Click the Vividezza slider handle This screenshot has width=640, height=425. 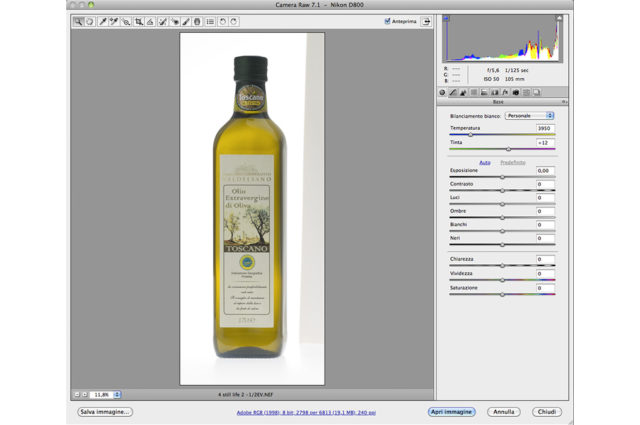502,280
